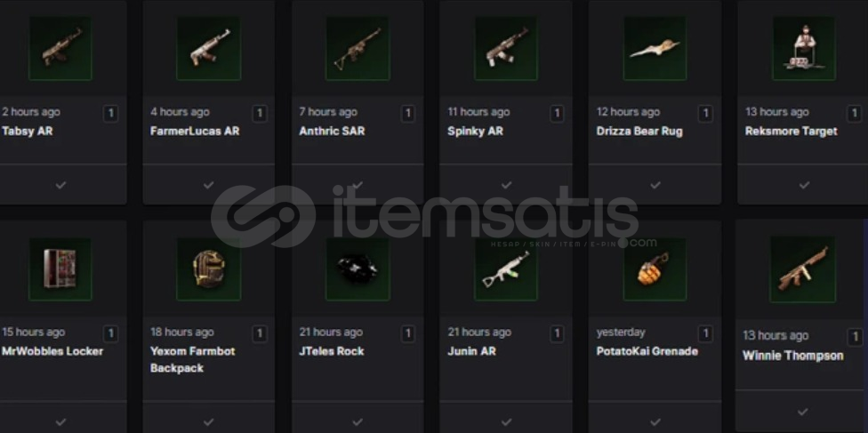Select the Drizza Bear Rug icon
The image size is (868, 433).
coord(655,48)
